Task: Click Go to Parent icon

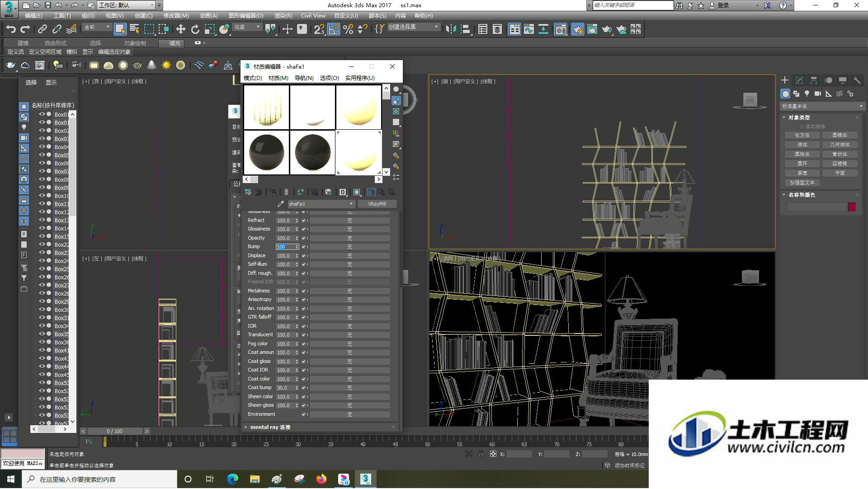Action: tap(382, 192)
